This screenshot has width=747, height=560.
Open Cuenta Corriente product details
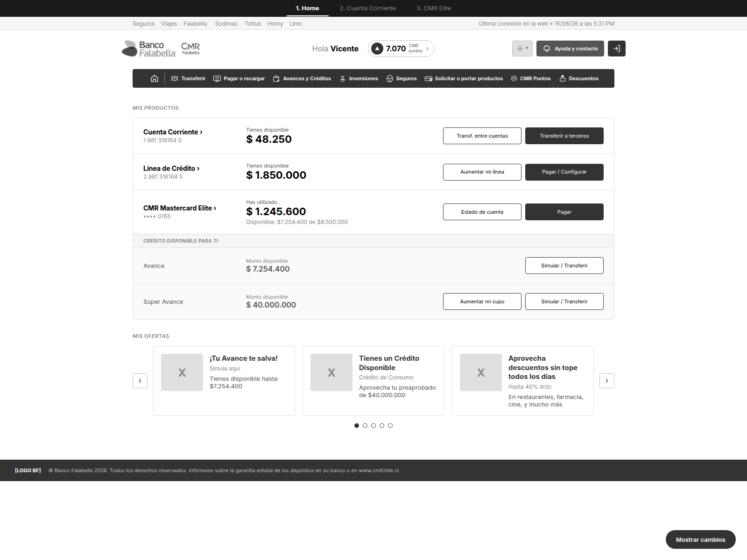tap(173, 132)
